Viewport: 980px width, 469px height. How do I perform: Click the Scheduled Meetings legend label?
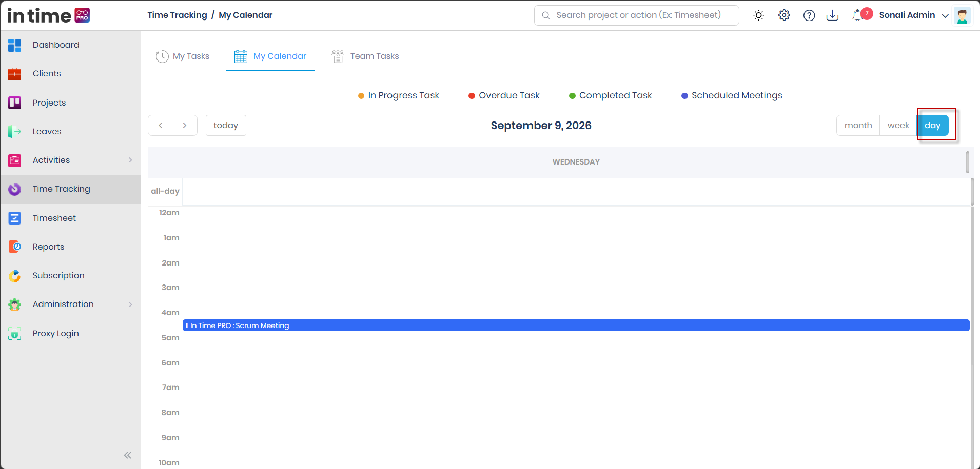pyautogui.click(x=737, y=96)
